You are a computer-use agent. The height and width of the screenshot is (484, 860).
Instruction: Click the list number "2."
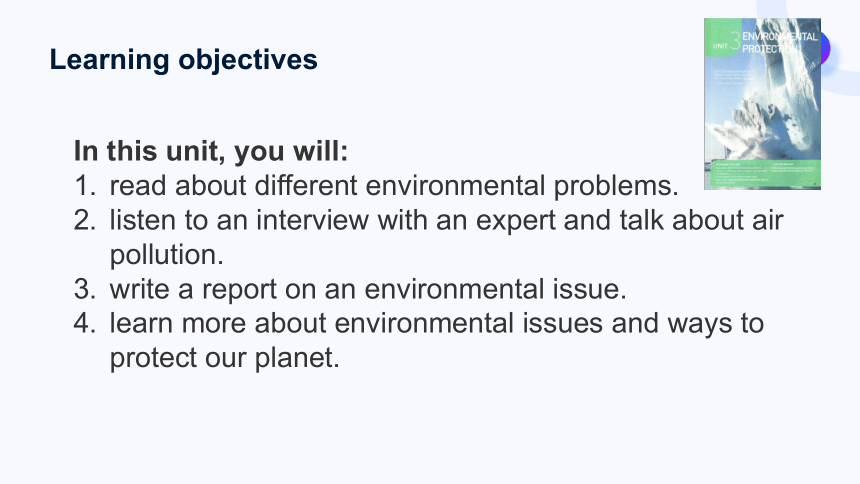coord(85,220)
